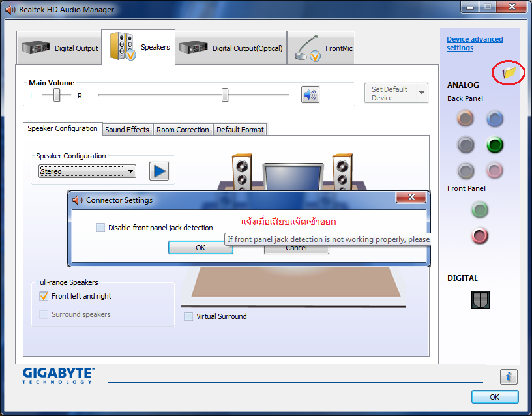This screenshot has width=532, height=416.
Task: Click the pink front panel jack
Action: click(480, 235)
